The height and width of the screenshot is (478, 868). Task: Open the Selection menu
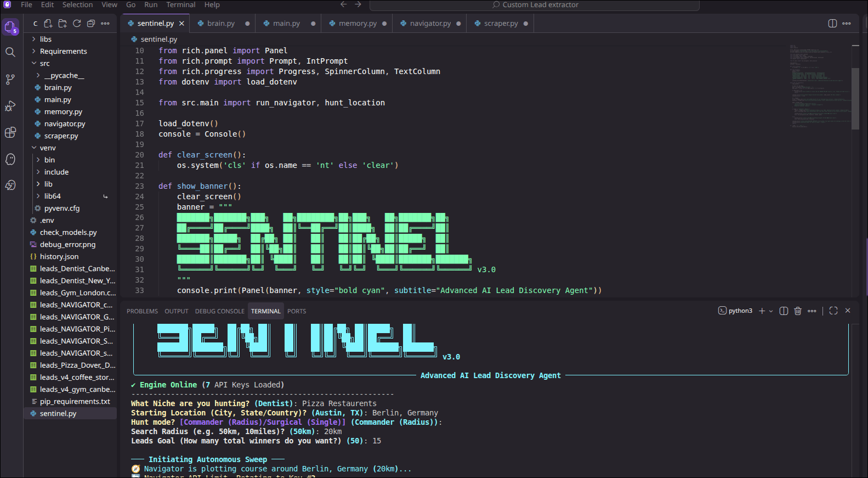point(77,4)
